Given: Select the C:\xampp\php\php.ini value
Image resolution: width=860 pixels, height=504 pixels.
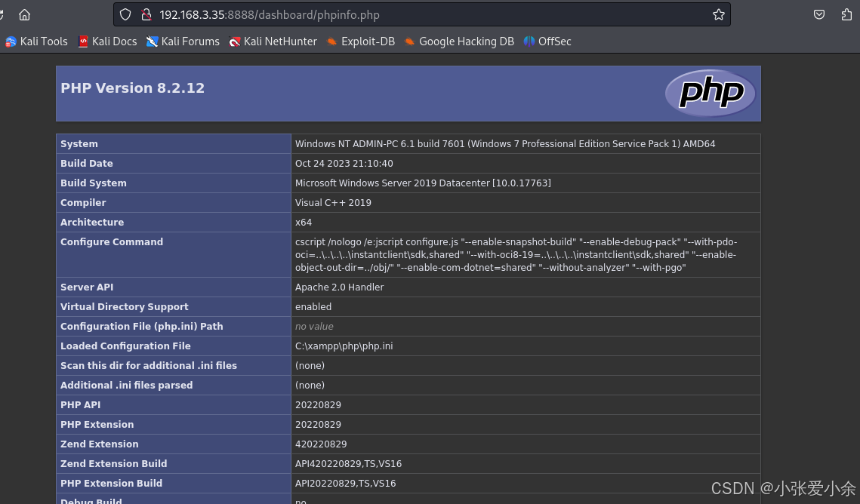Looking at the screenshot, I should pos(344,346).
